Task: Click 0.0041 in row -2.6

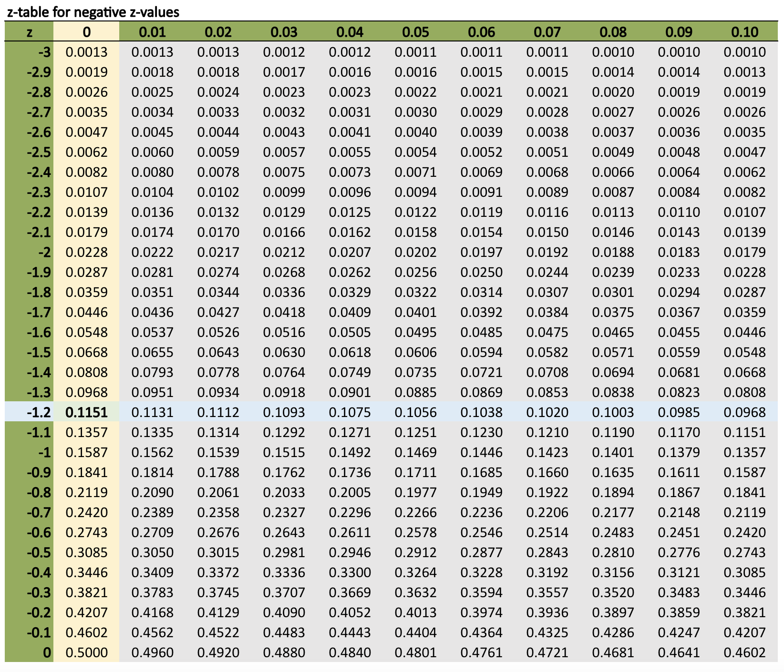Action: click(350, 132)
